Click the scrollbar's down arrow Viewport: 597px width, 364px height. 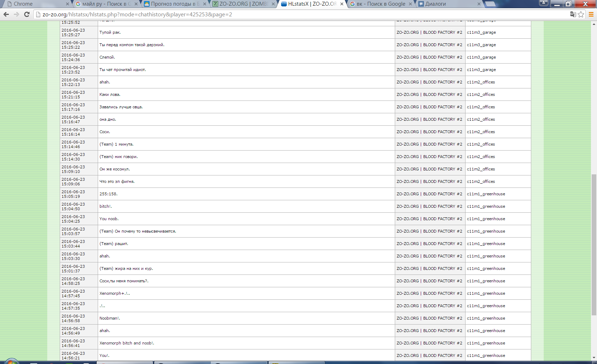coord(594,358)
